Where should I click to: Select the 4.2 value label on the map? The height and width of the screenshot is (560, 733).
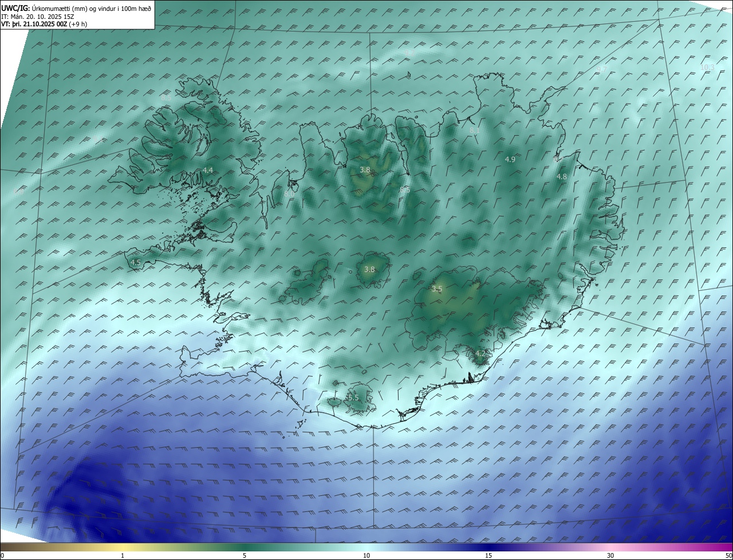coord(480,353)
